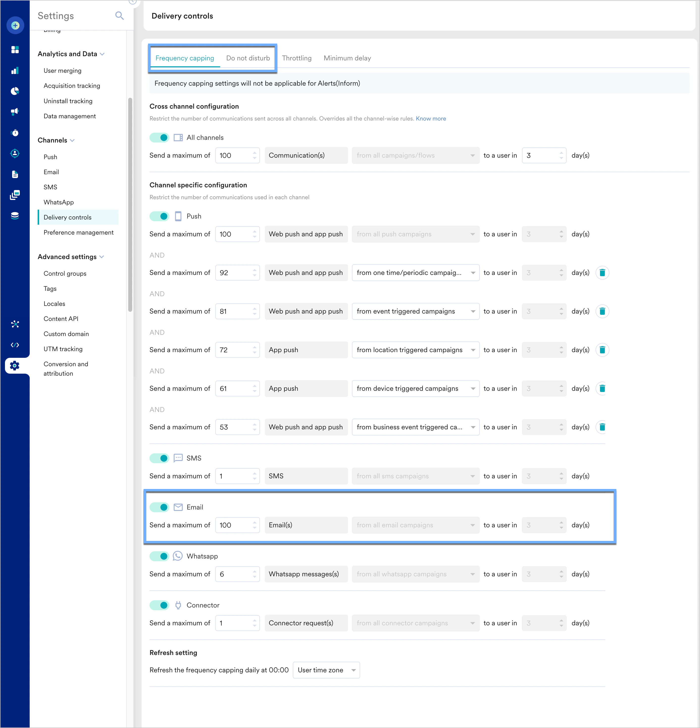Click the settings sidebar vertical scrollbar
This screenshot has width=700, height=728.
130,204
